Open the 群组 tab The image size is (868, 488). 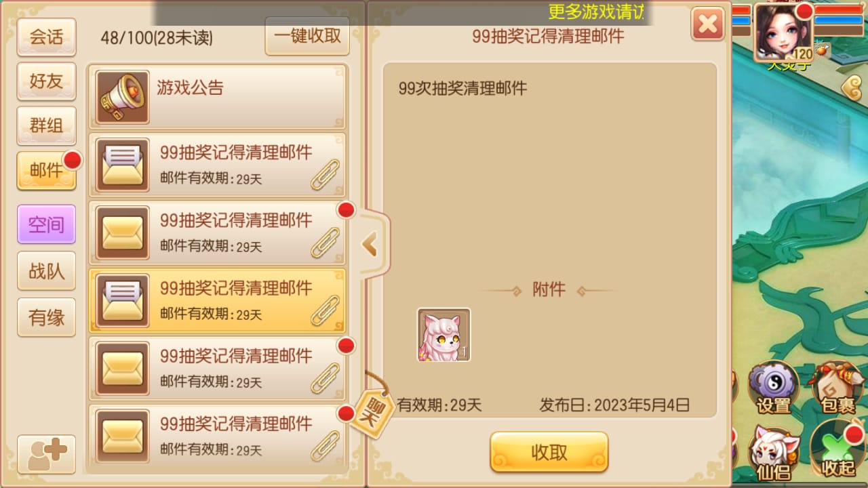pyautogui.click(x=46, y=125)
